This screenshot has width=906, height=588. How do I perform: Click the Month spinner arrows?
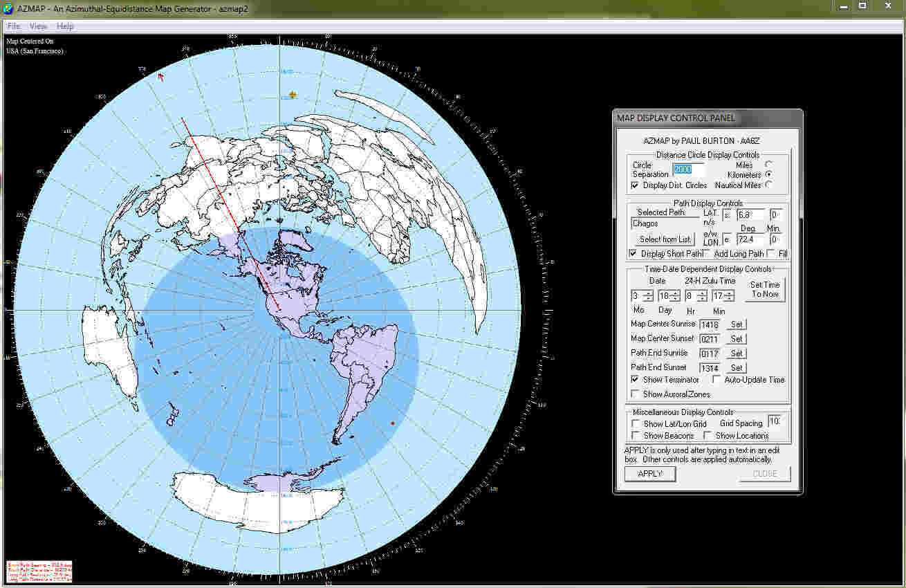click(648, 296)
